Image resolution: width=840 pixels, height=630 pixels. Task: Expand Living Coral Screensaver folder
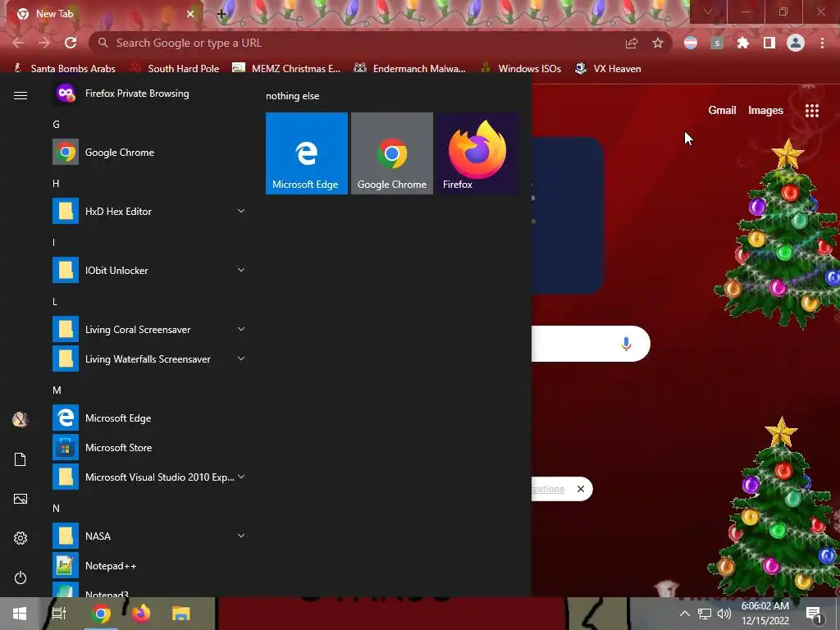click(149, 330)
